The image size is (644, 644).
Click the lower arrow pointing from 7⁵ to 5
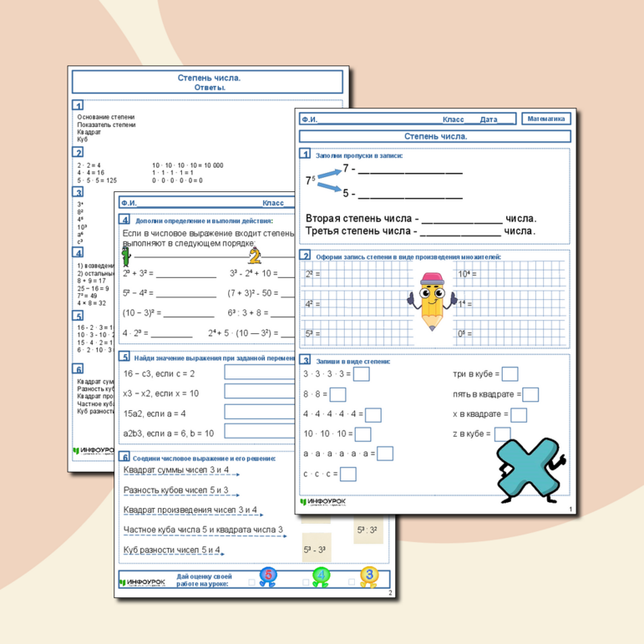(x=329, y=187)
